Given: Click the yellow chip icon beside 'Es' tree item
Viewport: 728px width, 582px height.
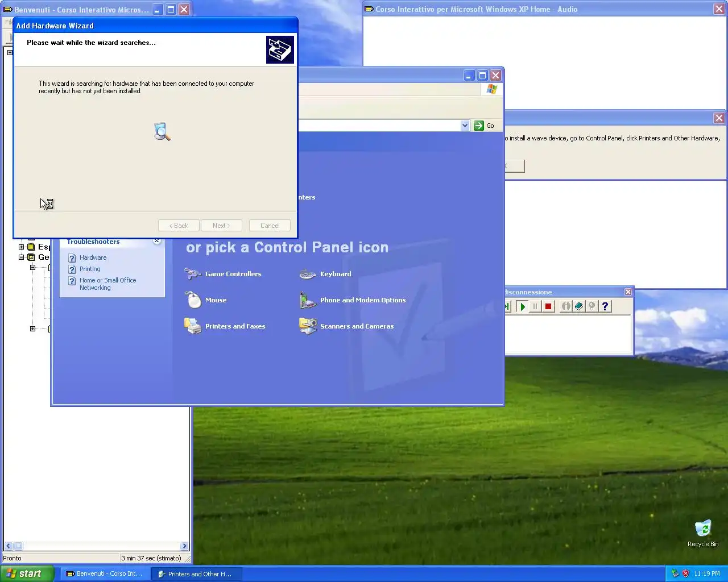Looking at the screenshot, I should [31, 247].
